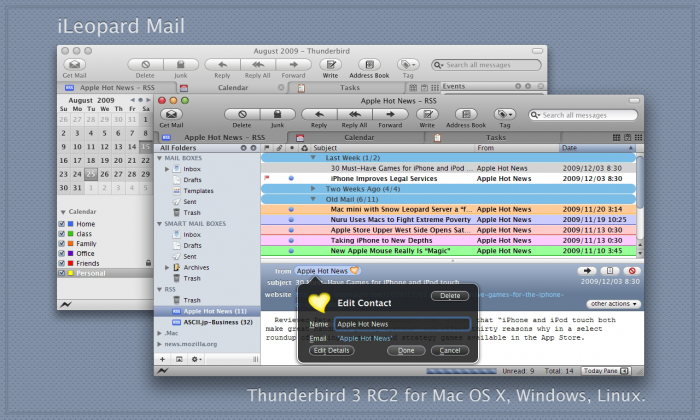The height and width of the screenshot is (420, 700).
Task: Click Delete in back August 2009 window
Action: [145, 65]
